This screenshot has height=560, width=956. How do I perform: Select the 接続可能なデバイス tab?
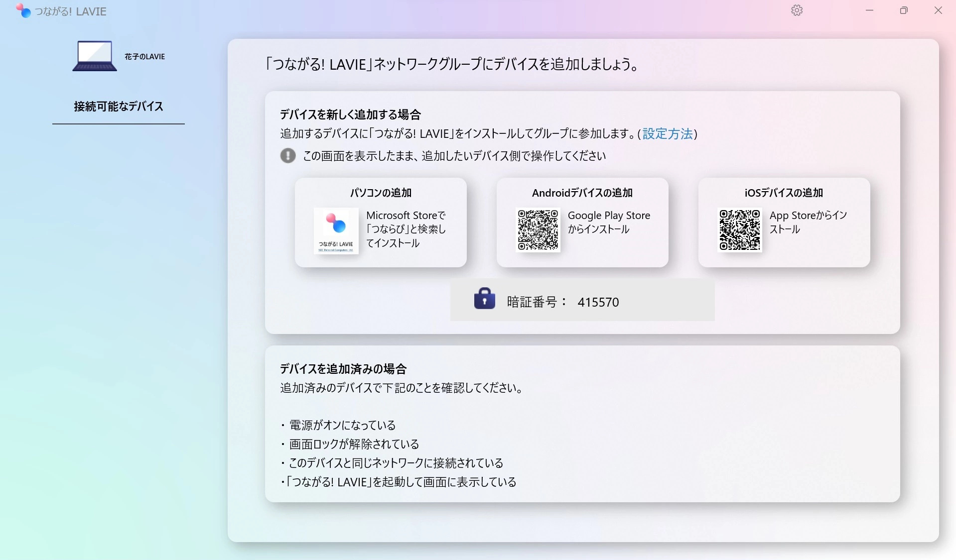119,107
